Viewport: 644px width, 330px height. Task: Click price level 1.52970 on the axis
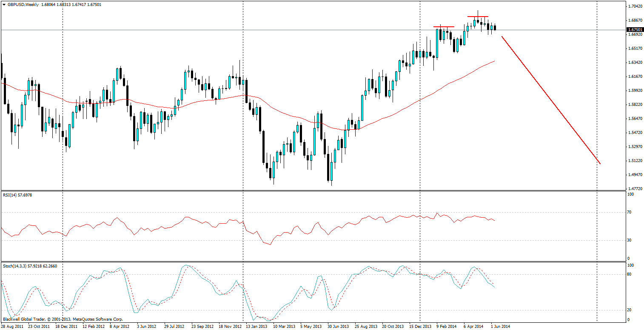[x=635, y=147]
